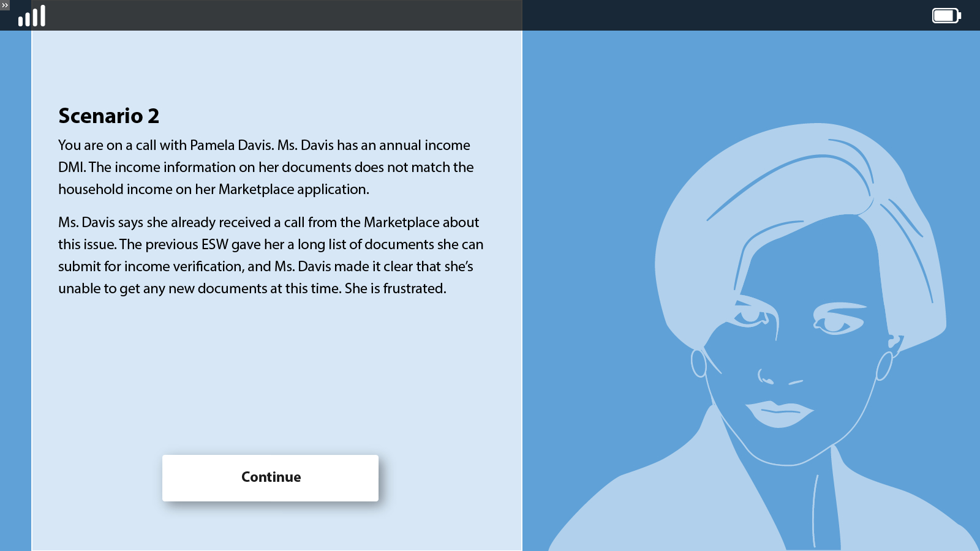Click Continue to advance the scenario

[x=270, y=478]
